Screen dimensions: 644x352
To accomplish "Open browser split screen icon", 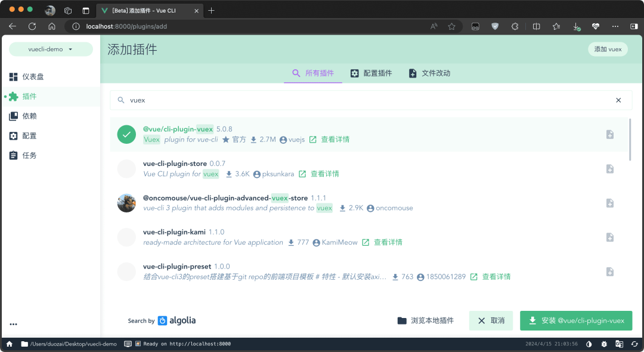I will (537, 26).
